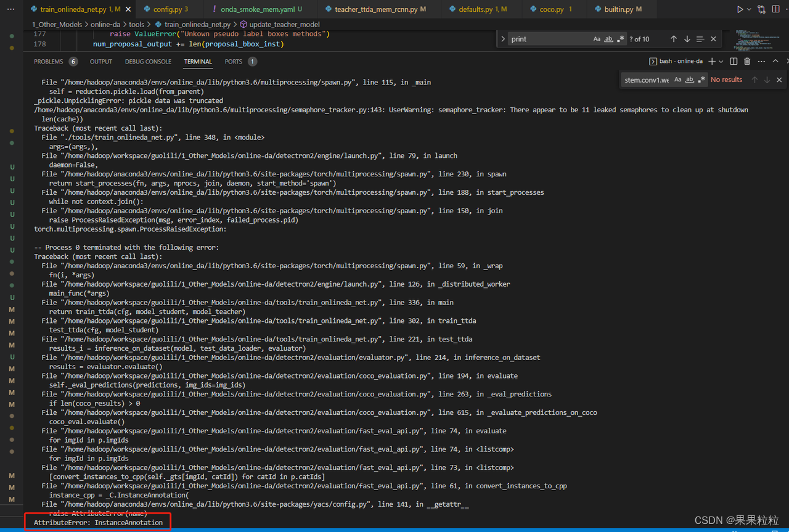The width and height of the screenshot is (789, 532).
Task: Toggle Match Case in the terminal find box
Action: tap(677, 80)
